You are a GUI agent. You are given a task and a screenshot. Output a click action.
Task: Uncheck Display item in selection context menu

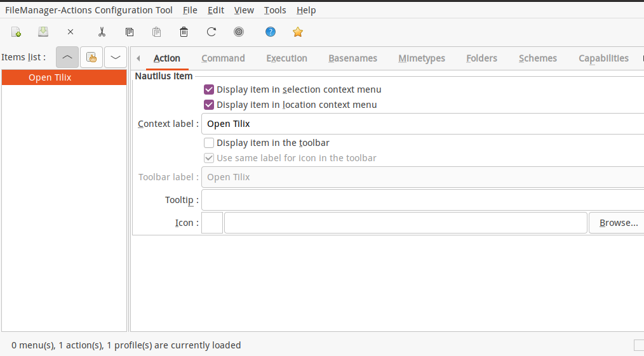(x=209, y=89)
